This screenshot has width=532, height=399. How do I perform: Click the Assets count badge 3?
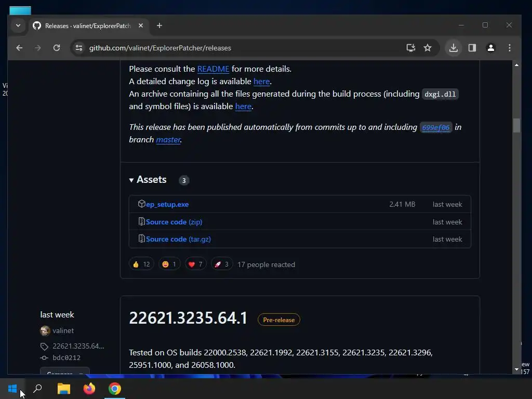(x=184, y=180)
